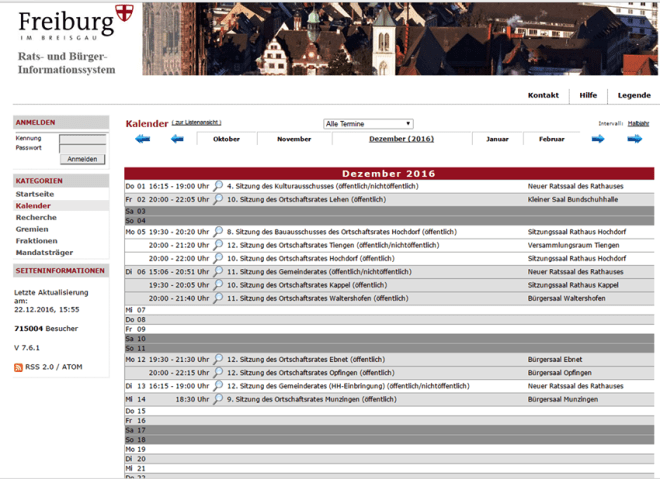Click the single left arrow for previous month
The width and height of the screenshot is (660, 479).
(177, 139)
